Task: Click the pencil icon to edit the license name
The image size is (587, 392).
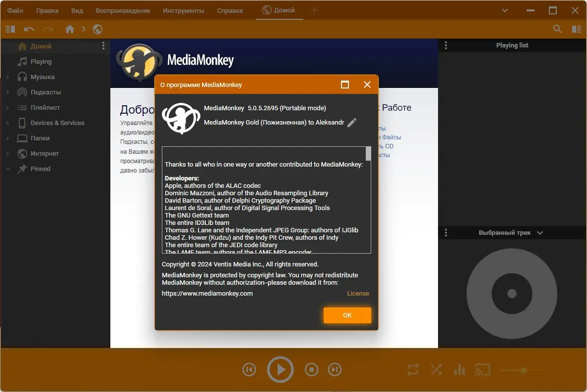Action: point(352,122)
